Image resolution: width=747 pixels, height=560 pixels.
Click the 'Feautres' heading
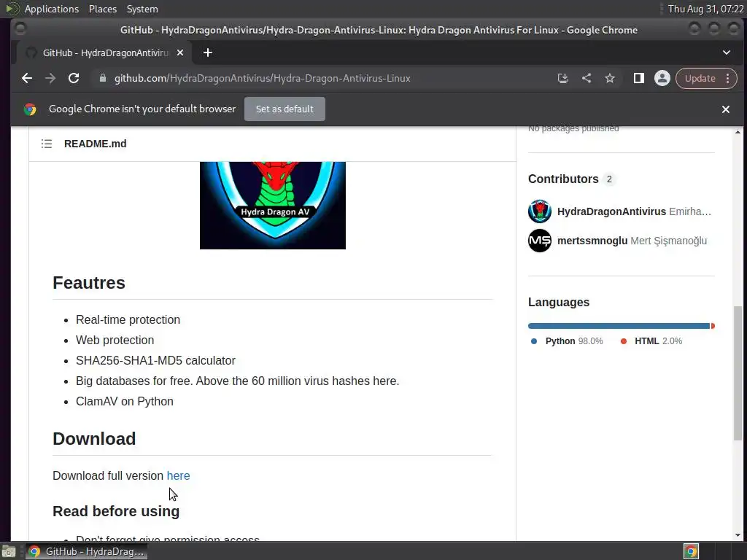pyautogui.click(x=88, y=283)
